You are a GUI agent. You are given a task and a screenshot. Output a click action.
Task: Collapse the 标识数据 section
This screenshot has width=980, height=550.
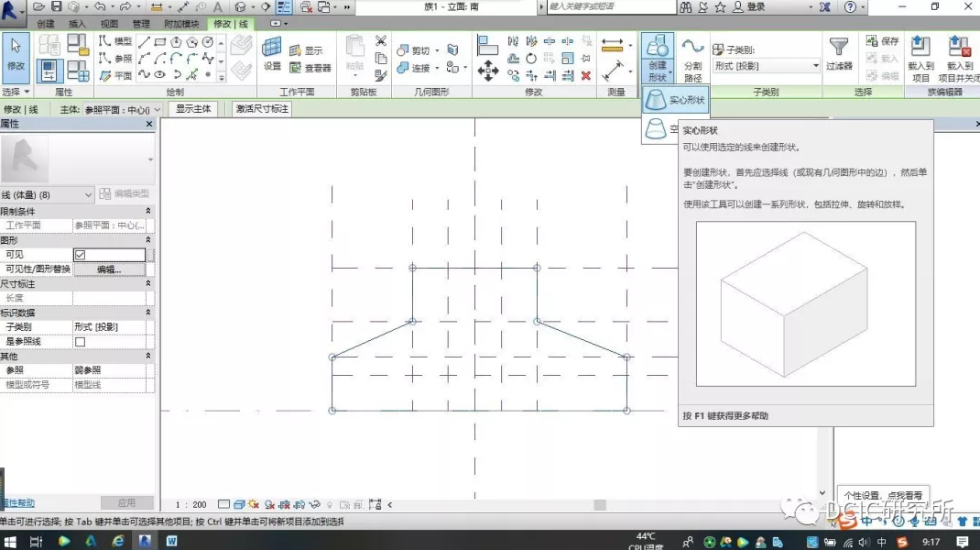148,313
